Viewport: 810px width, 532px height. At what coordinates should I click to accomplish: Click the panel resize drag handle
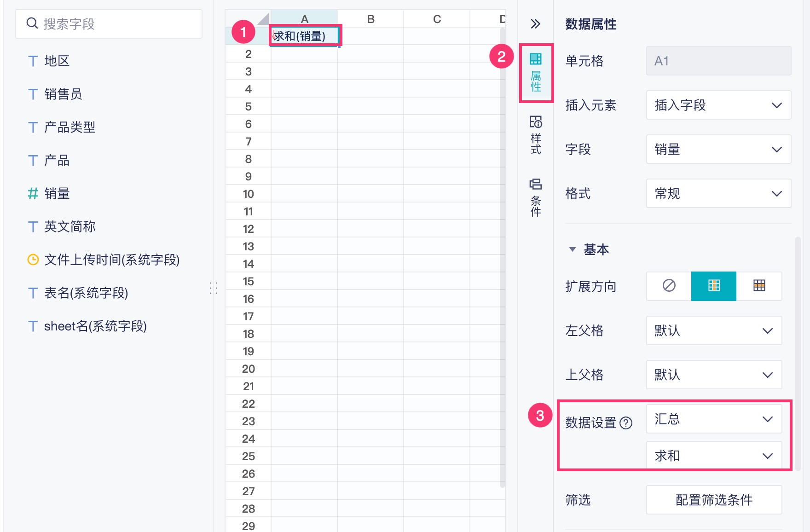click(214, 288)
